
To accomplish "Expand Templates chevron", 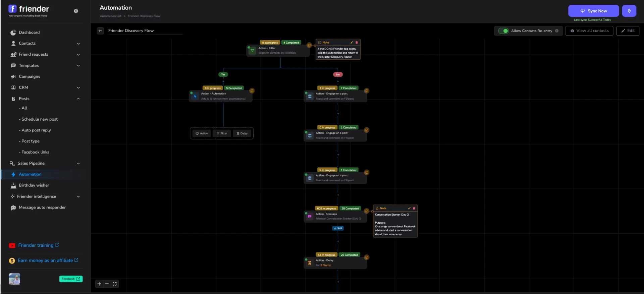I will point(78,66).
